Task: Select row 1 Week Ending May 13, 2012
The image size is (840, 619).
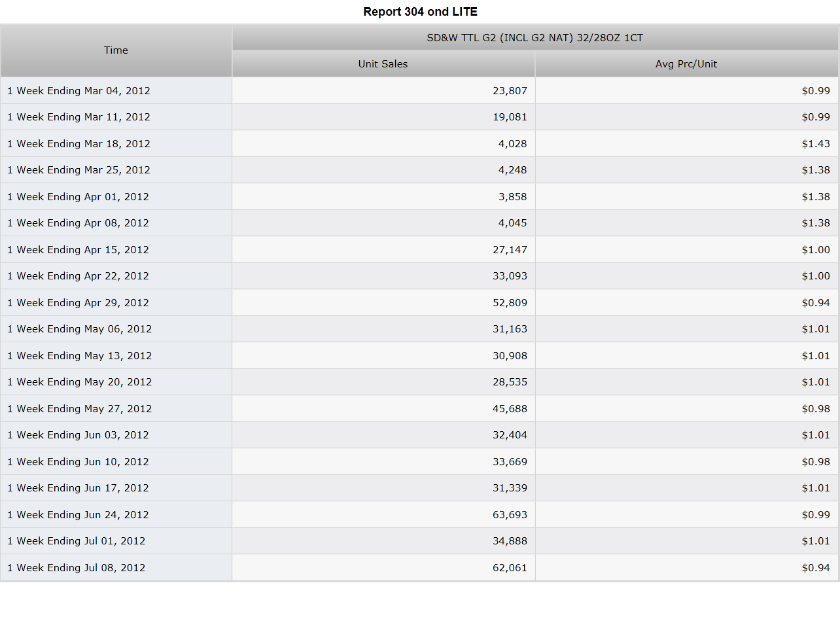Action: 420,356
